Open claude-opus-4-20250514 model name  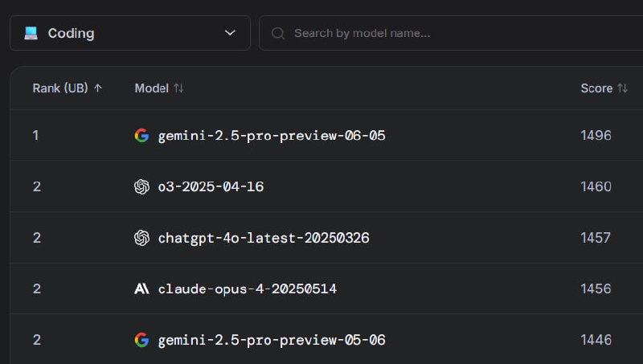248,289
